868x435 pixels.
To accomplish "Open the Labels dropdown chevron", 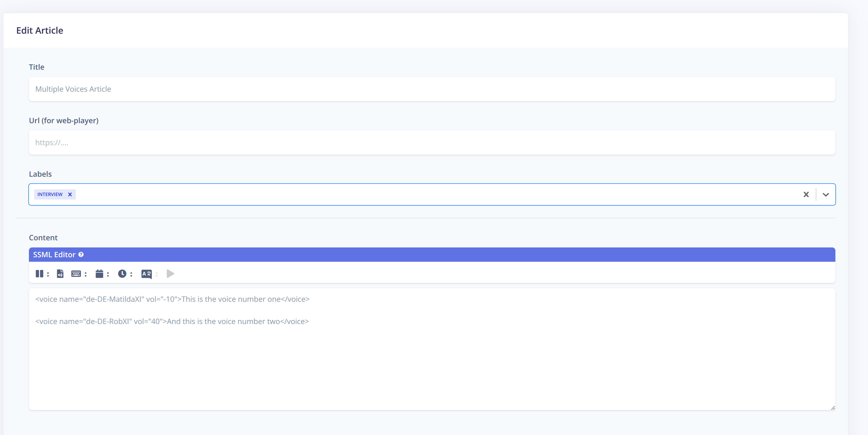I will pyautogui.click(x=826, y=195).
